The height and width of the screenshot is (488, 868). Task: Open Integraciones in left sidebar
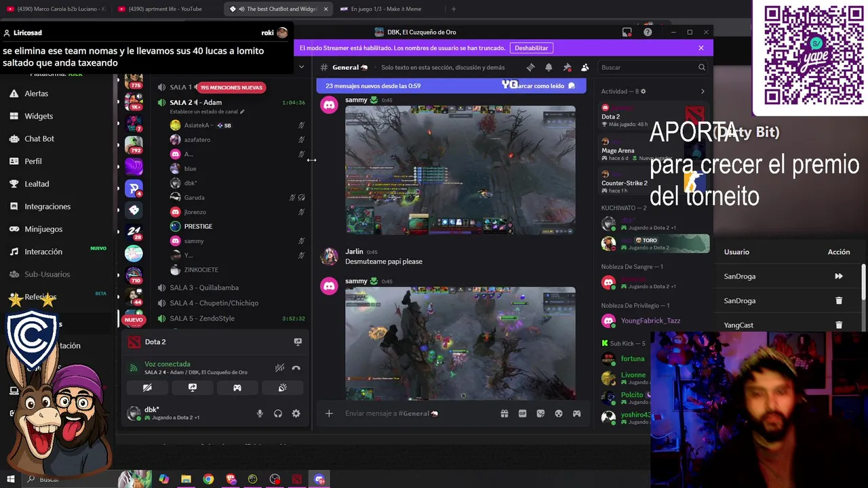coord(47,207)
